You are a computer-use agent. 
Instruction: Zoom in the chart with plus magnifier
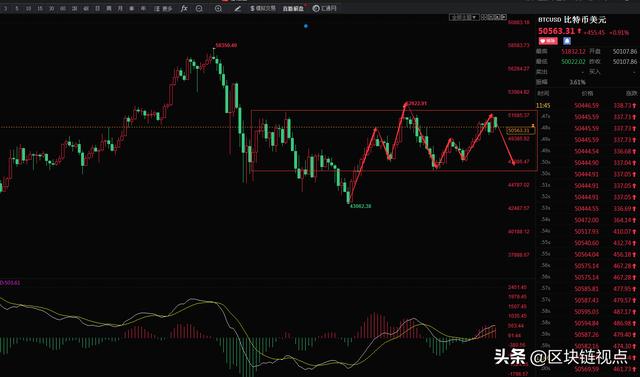click(218, 8)
